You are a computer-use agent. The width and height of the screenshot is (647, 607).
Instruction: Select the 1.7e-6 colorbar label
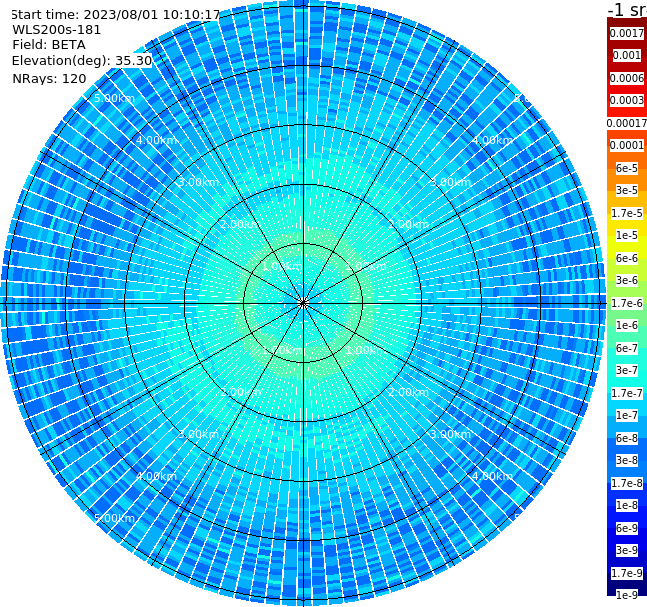[x=627, y=303]
